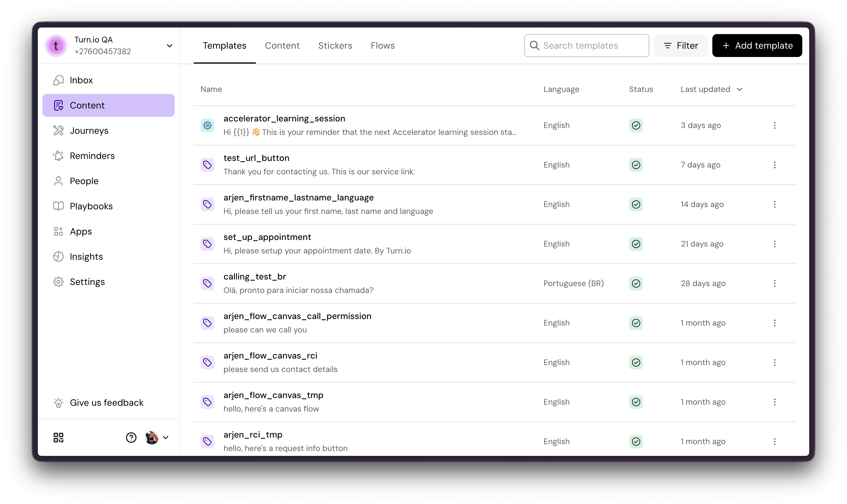Open Playbooks in the sidebar
Image resolution: width=847 pixels, height=504 pixels.
[108, 206]
